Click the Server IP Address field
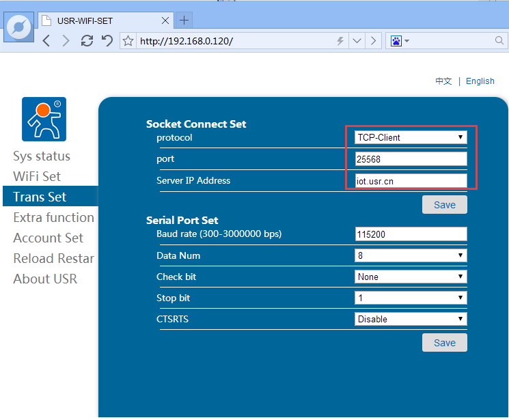Screen dimensions: 509x420 click(411, 180)
